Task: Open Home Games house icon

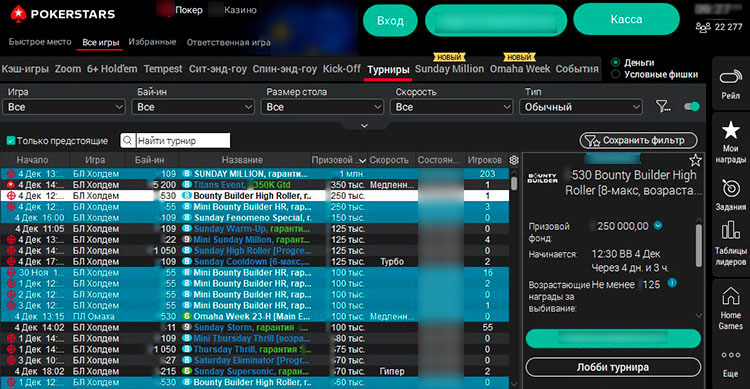Action: pyautogui.click(x=730, y=296)
